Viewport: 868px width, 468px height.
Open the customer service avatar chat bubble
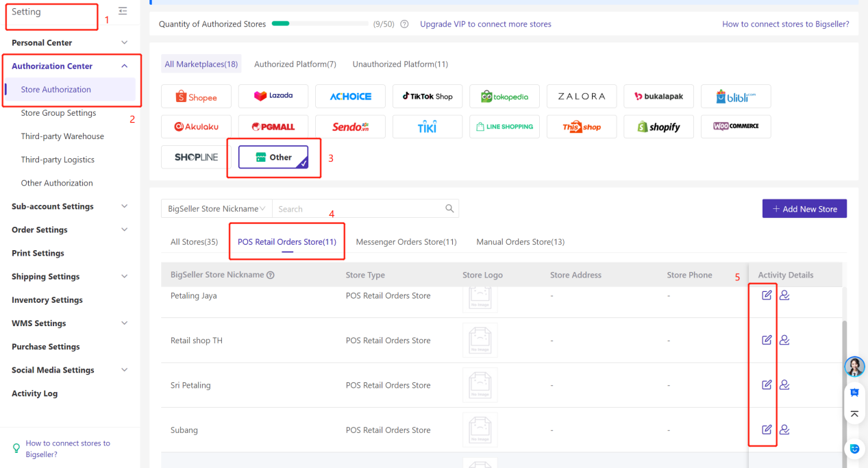click(854, 367)
